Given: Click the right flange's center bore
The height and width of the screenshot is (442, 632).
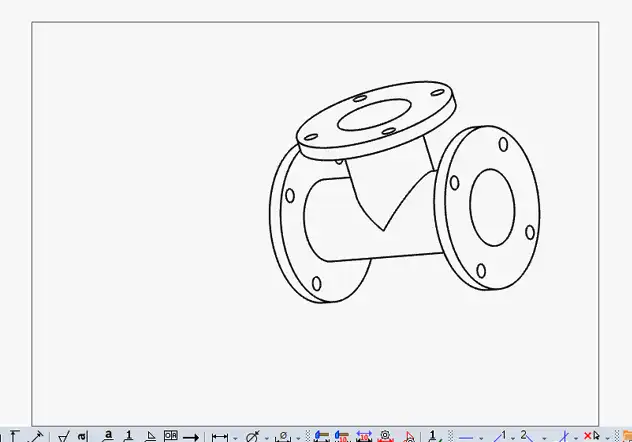Looking at the screenshot, I should click(492, 207).
